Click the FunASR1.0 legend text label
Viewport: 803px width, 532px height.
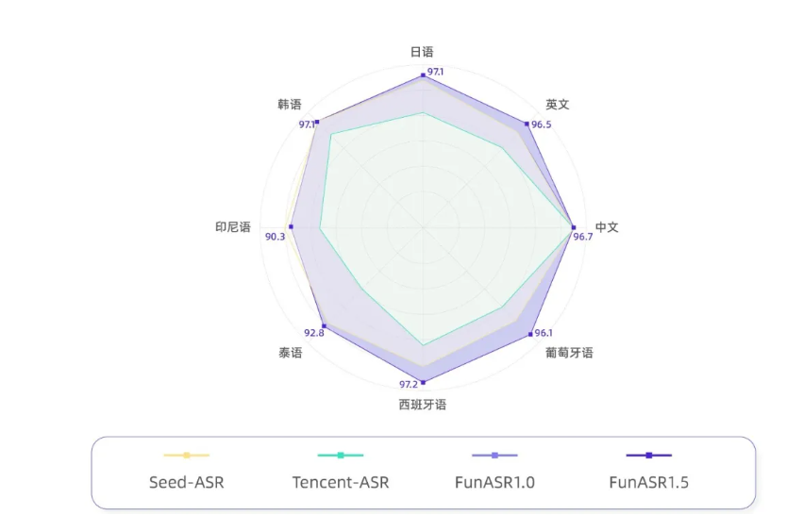click(494, 483)
